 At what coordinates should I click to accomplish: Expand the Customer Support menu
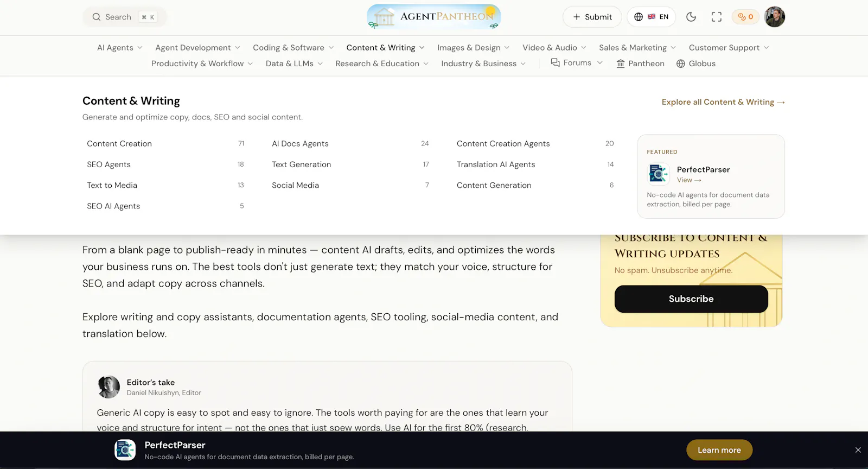pos(729,48)
